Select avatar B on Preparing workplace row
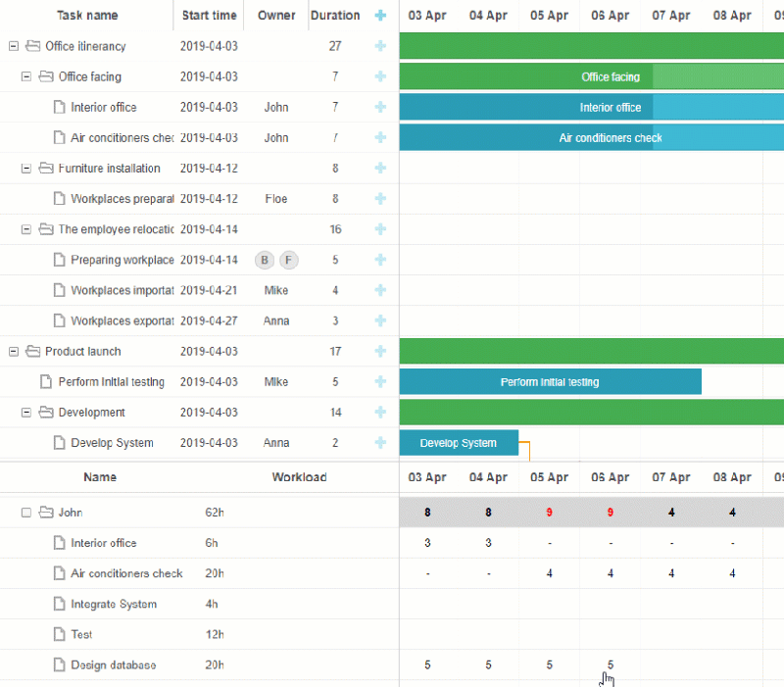This screenshot has width=784, height=687. 264,260
